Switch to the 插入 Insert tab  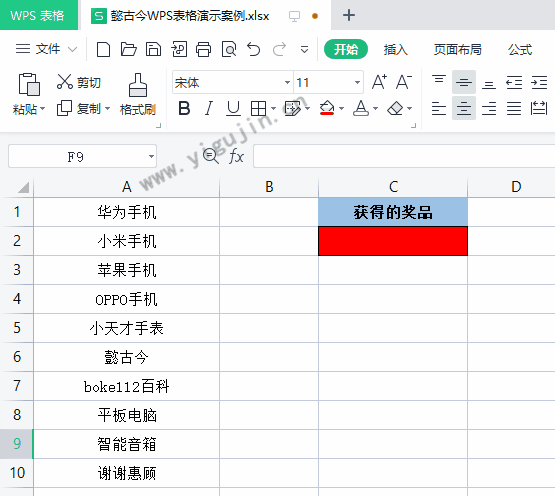[x=395, y=49]
